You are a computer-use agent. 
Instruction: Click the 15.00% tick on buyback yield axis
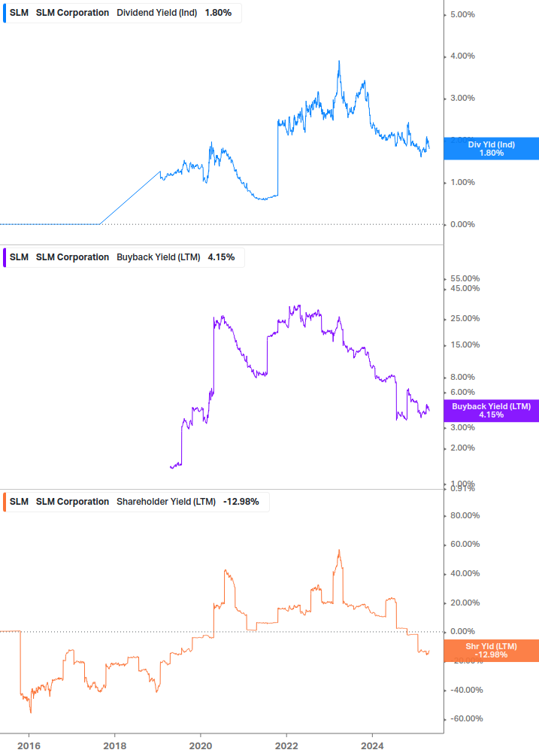465,345
